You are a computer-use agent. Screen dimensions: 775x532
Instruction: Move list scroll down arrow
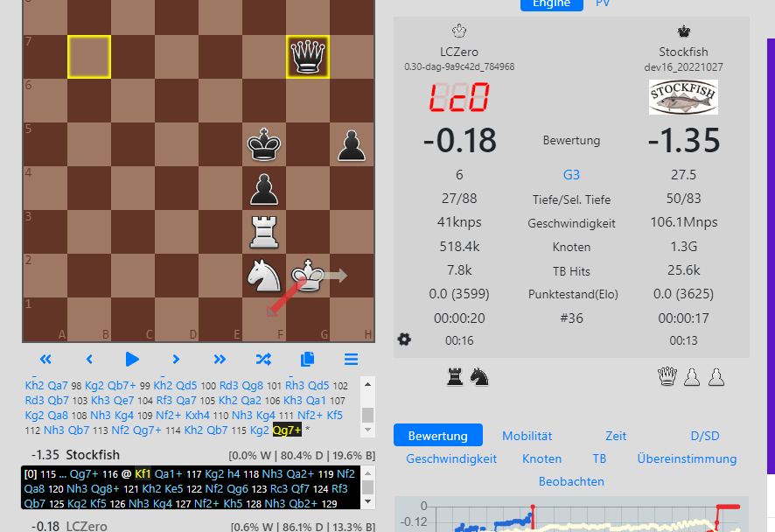click(x=367, y=430)
